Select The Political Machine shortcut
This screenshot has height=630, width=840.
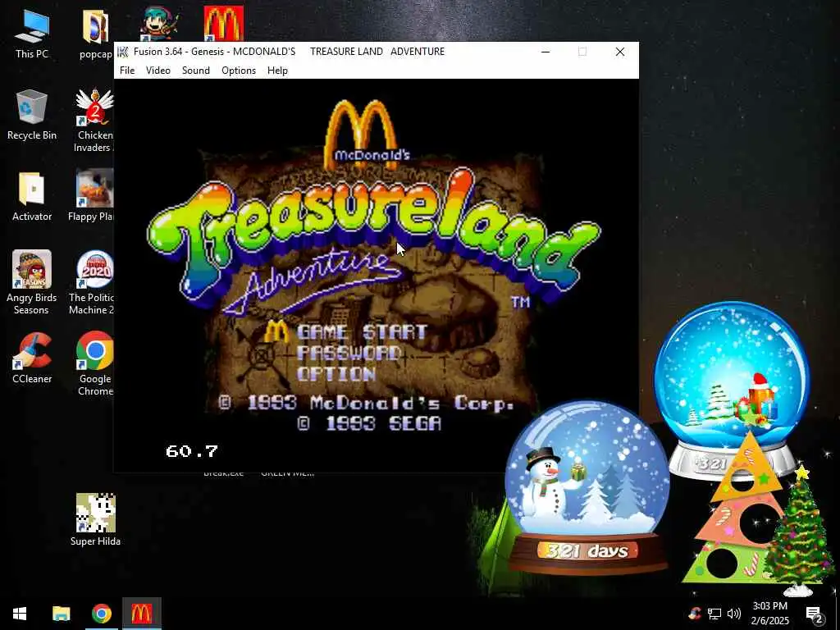(94, 282)
